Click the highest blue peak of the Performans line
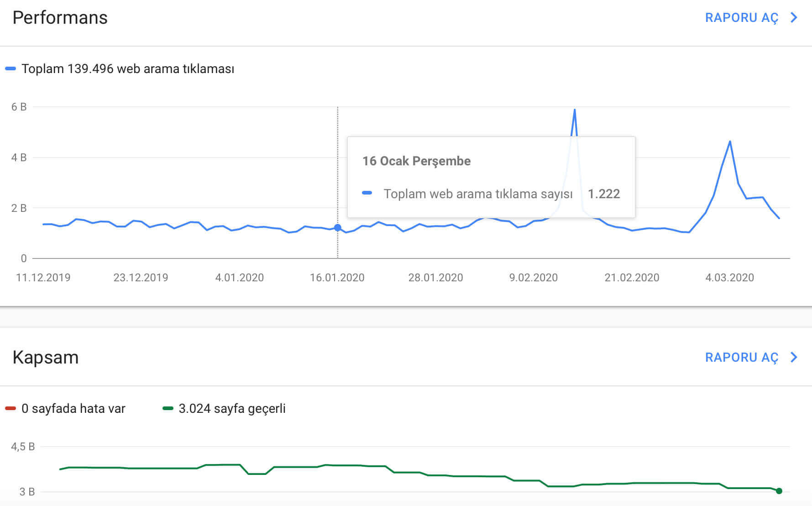 tap(575, 110)
